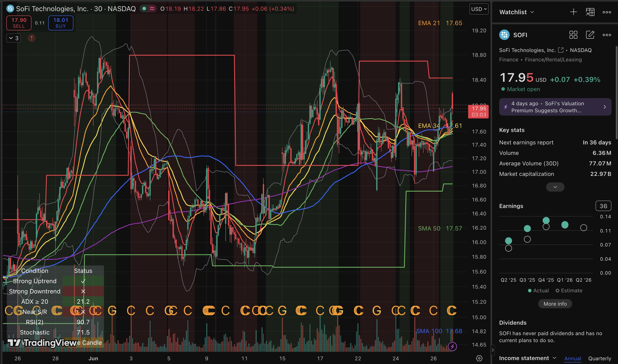618x364 pixels.
Task: Click the ADX ≥ 20 value 21.2
Action: 83,302
